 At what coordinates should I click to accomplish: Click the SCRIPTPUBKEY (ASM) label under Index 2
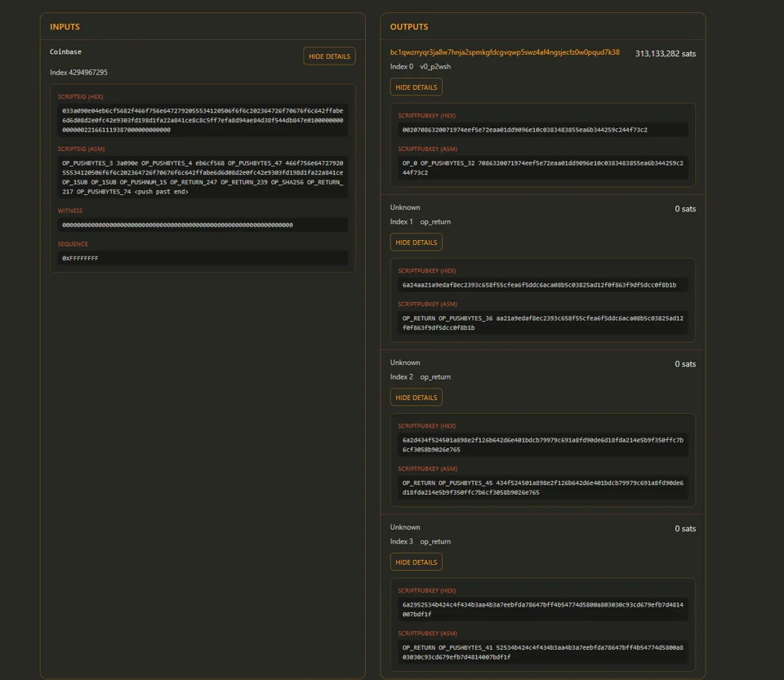pos(427,469)
